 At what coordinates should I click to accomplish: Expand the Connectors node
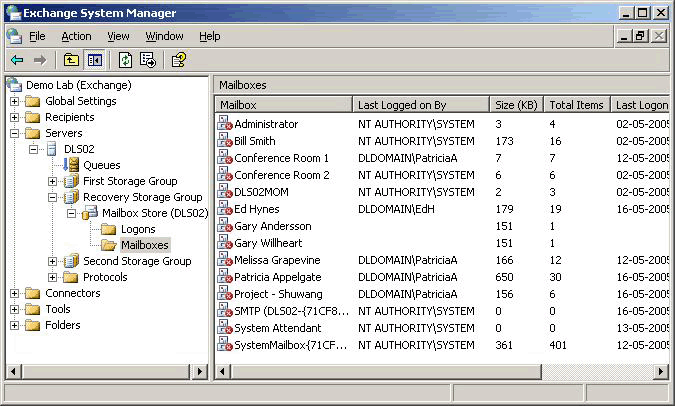coord(14,293)
